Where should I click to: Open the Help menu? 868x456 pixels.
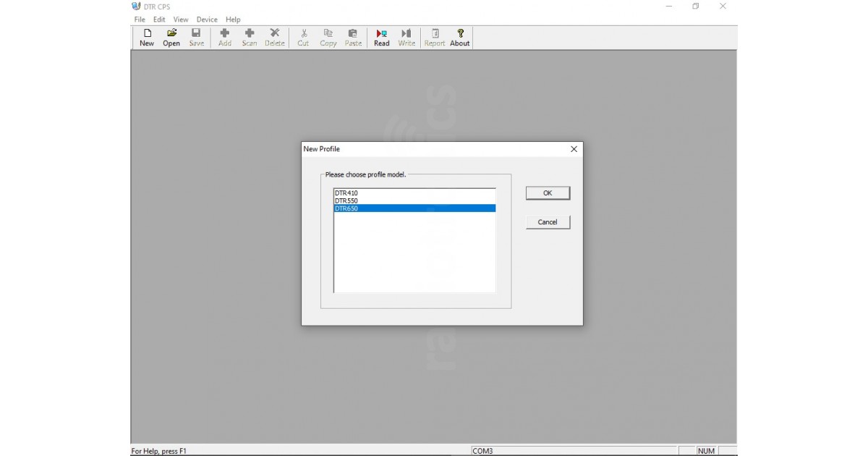(233, 20)
